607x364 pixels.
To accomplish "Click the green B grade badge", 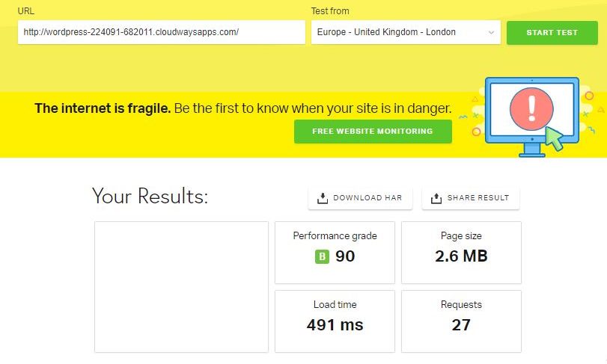I will pos(322,256).
